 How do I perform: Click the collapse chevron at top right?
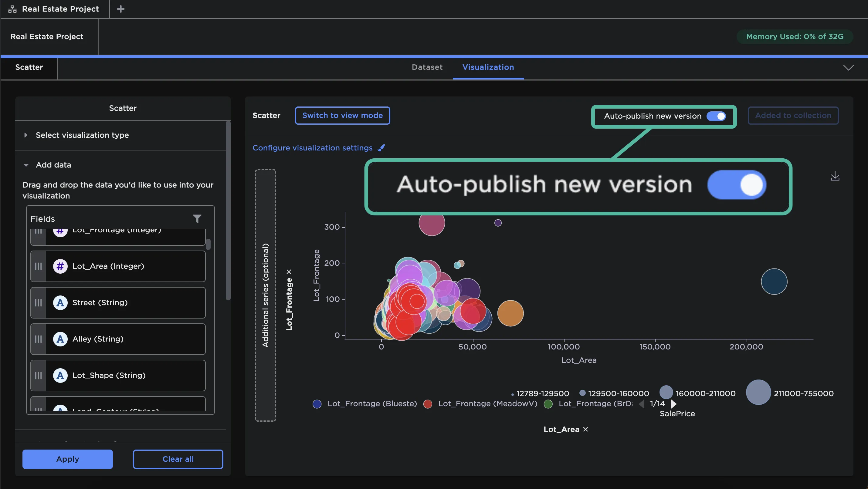(848, 68)
